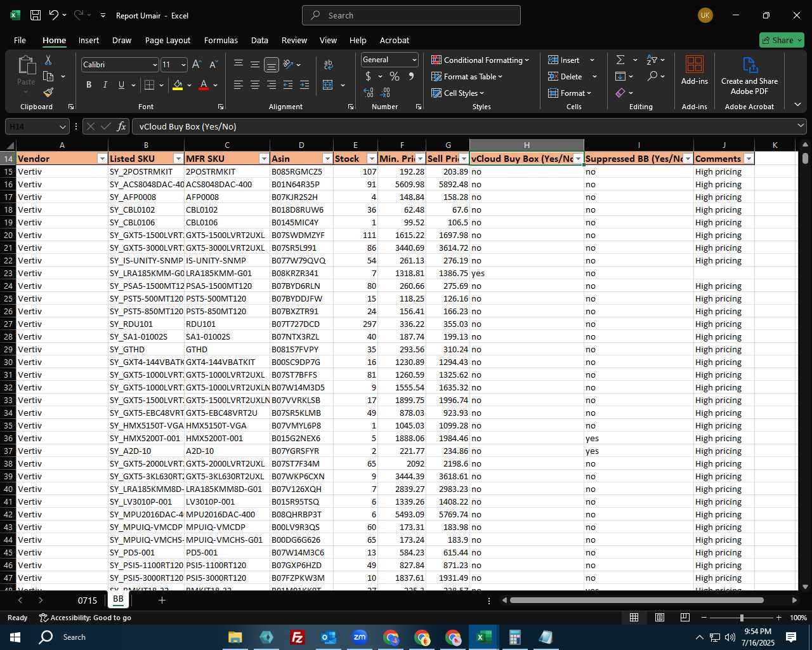Create and Share Adobe PDF
This screenshot has width=812, height=650.
[x=749, y=76]
